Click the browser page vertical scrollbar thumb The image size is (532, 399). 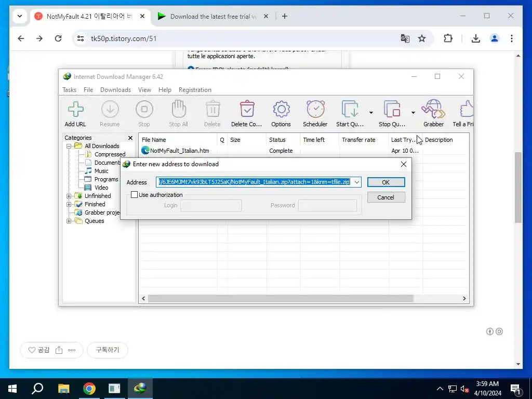tap(518, 188)
